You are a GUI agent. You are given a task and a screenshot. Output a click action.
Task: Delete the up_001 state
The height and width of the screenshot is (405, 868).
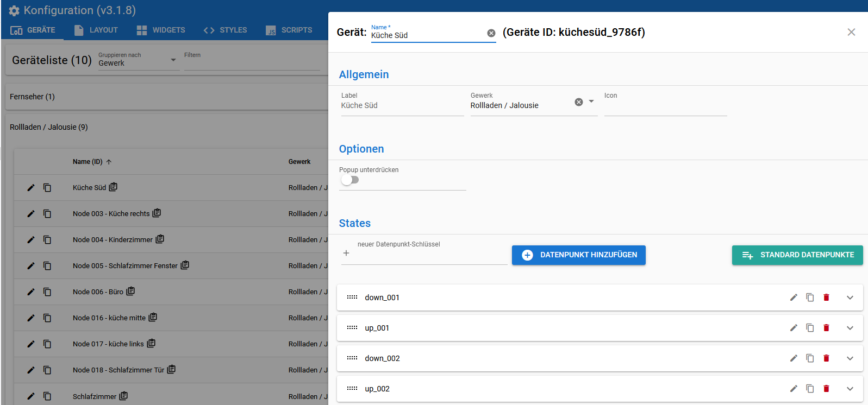tap(826, 328)
